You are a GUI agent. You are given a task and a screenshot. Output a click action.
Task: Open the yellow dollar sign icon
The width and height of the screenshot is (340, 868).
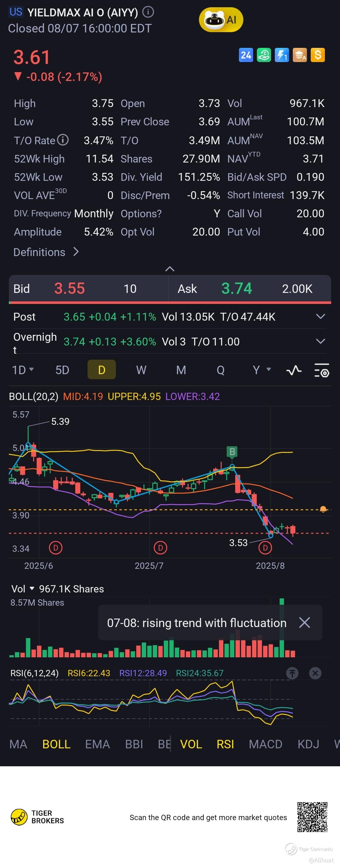tap(318, 55)
